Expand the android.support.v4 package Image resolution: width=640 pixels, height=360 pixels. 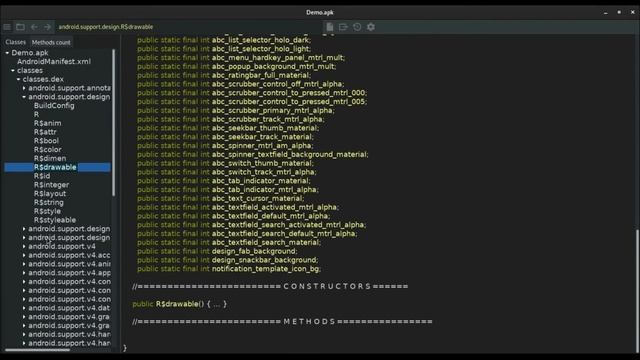pyautogui.click(x=24, y=247)
